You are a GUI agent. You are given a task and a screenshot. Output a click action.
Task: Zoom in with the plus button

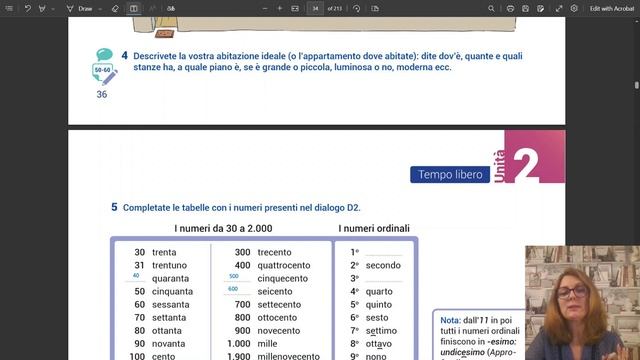[280, 8]
